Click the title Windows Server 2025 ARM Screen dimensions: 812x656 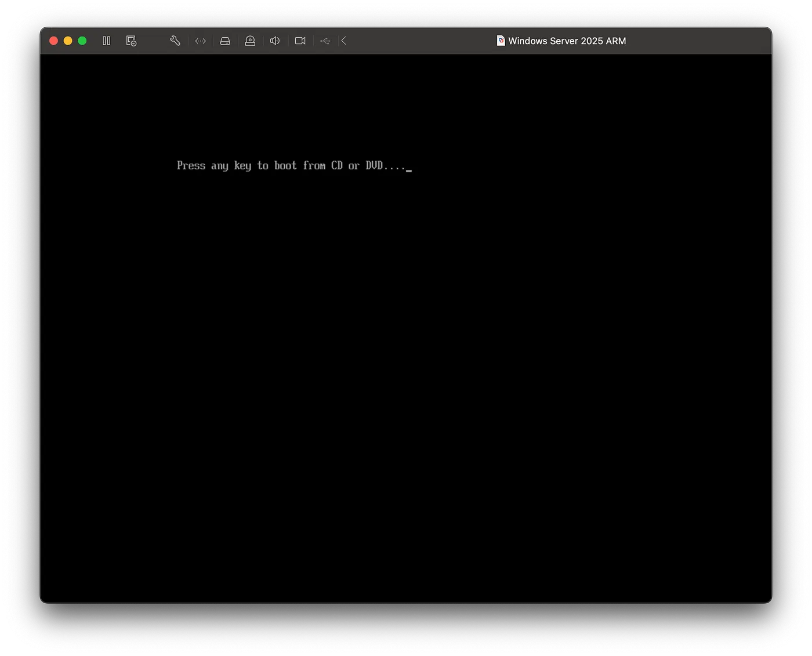pos(567,41)
